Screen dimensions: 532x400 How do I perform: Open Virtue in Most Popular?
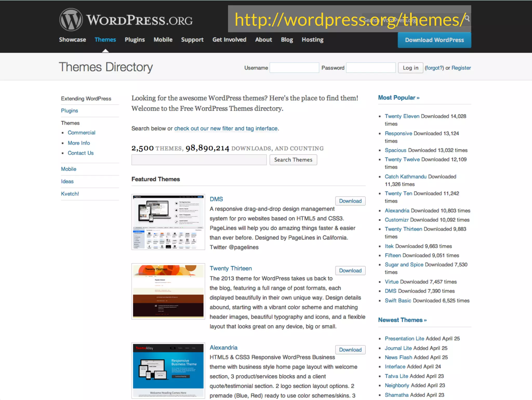pyautogui.click(x=391, y=282)
